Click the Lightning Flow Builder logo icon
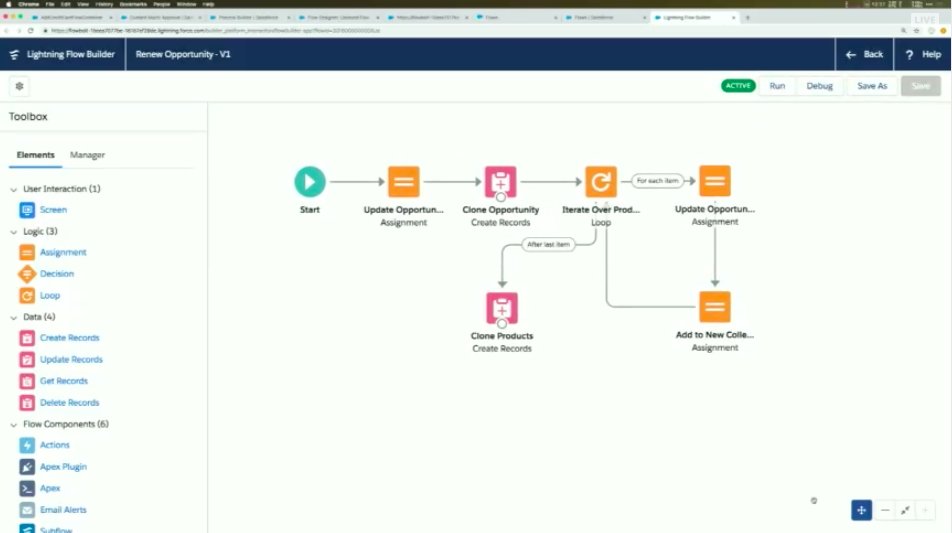952x533 pixels. (14, 55)
